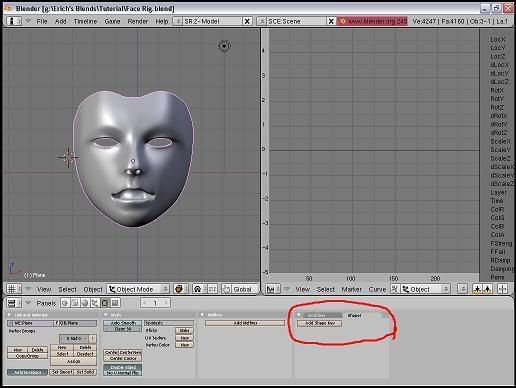Open the Timeline menu
This screenshot has width=516, height=388.
85,21
